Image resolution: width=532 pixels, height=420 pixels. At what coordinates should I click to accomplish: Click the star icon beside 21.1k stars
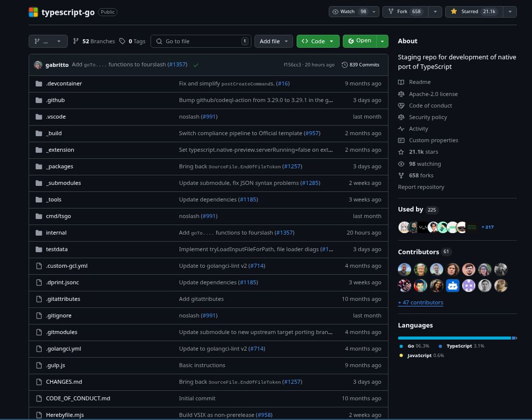tap(401, 152)
